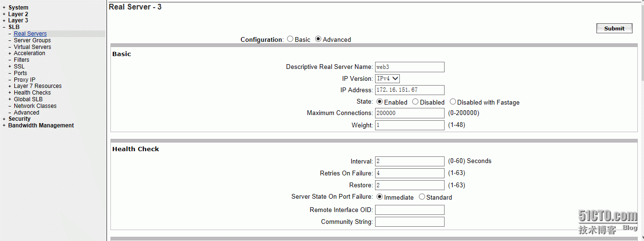Click the Remote Interface OID field
This screenshot has width=644, height=241.
click(410, 210)
